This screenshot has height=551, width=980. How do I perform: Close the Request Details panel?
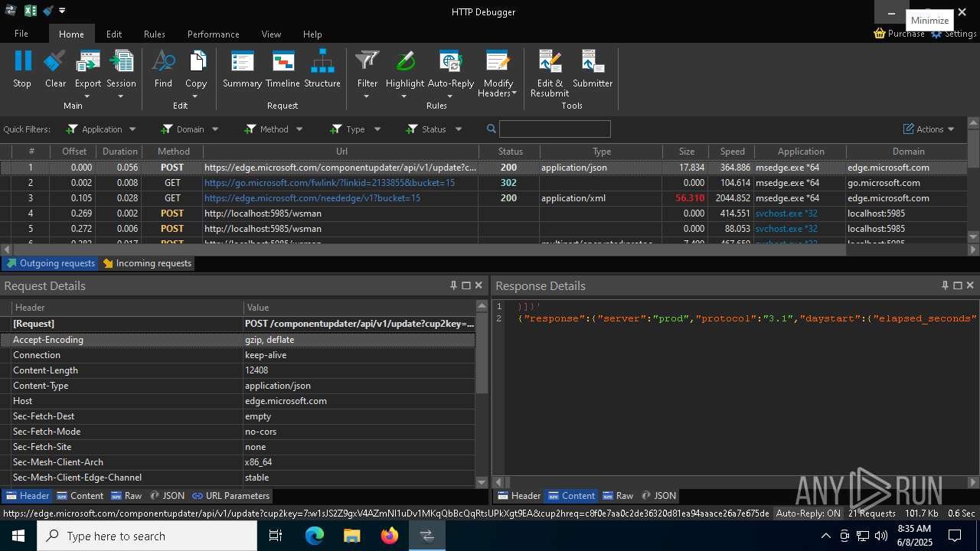click(x=479, y=285)
